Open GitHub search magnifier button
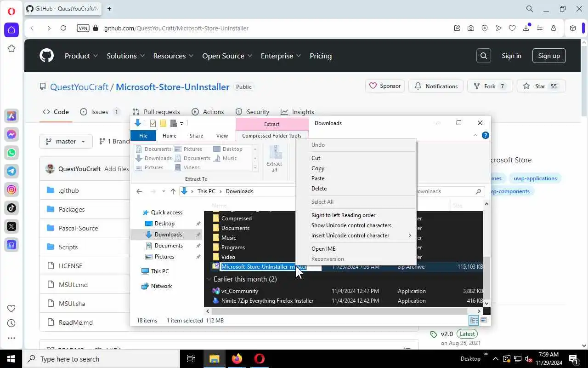 coord(484,56)
